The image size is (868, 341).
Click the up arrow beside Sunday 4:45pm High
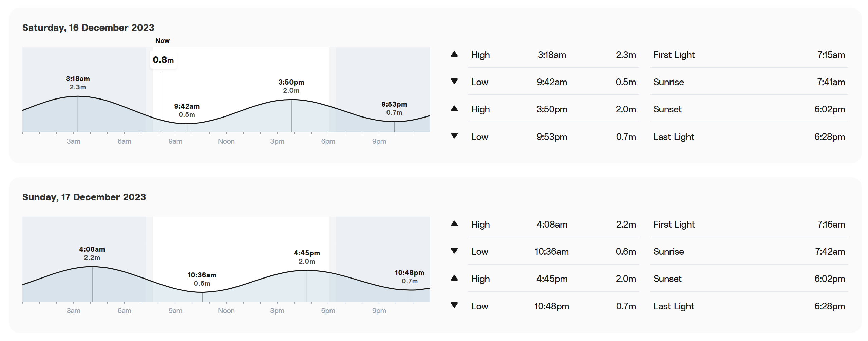point(454,278)
